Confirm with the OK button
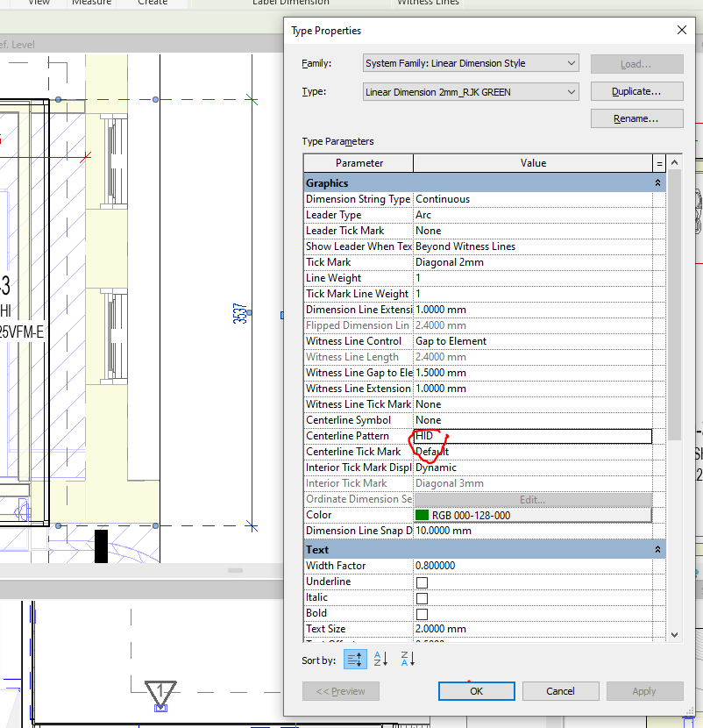Screen dimensions: 703x728 click(477, 691)
